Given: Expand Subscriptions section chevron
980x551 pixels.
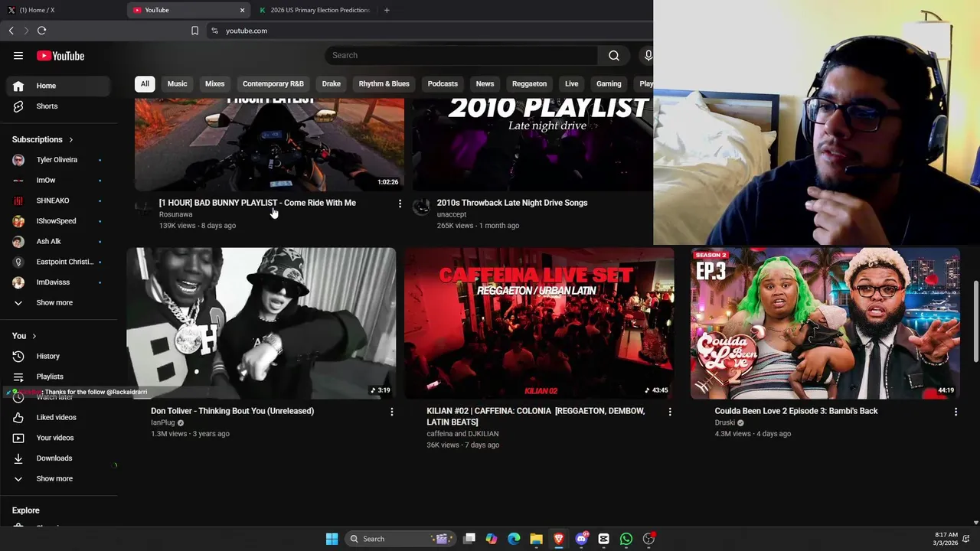Looking at the screenshot, I should (70, 140).
